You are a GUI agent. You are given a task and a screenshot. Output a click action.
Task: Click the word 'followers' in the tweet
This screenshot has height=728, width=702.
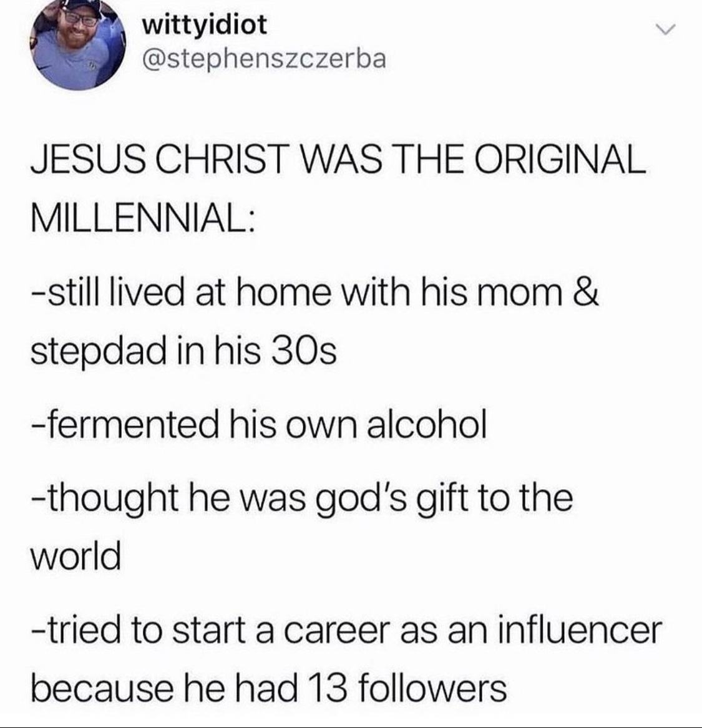tap(434, 687)
